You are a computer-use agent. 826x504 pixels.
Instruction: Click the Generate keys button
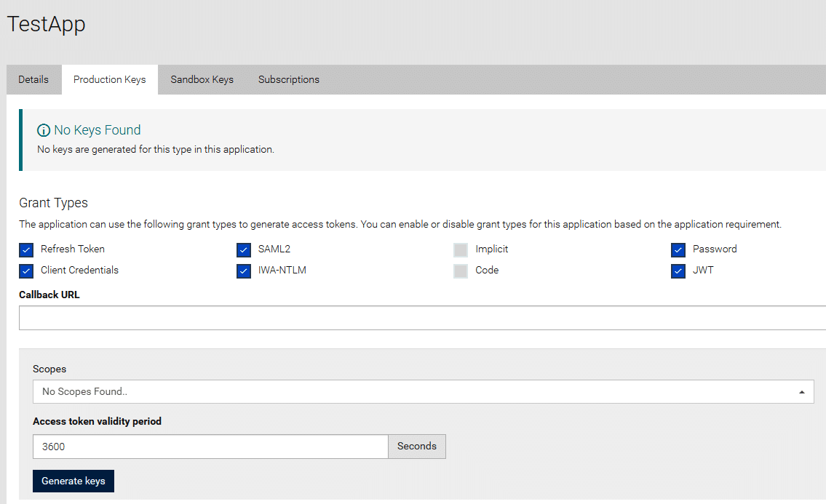74,481
